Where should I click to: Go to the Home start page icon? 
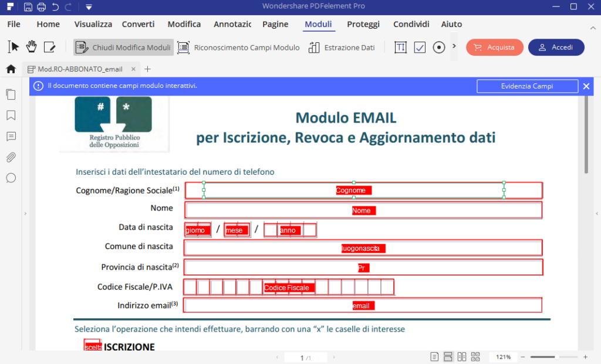pos(11,69)
